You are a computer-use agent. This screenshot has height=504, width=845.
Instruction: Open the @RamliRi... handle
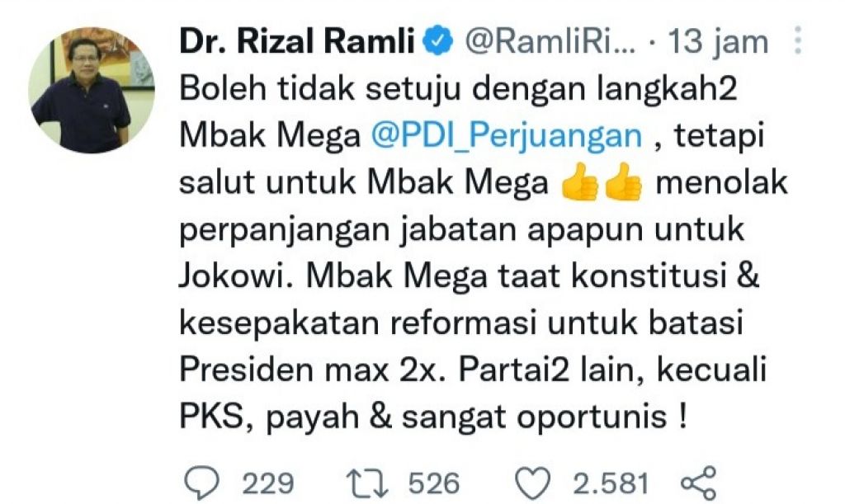tap(550, 42)
